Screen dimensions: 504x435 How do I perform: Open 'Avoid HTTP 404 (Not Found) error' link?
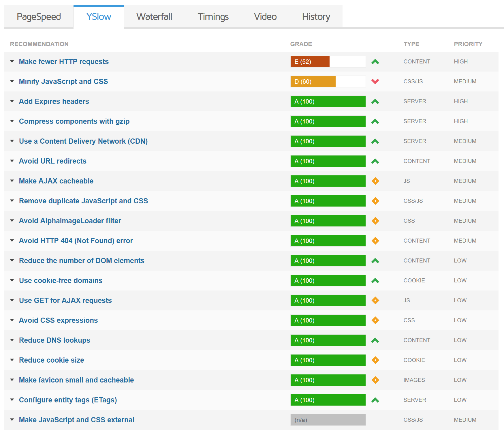(x=76, y=241)
